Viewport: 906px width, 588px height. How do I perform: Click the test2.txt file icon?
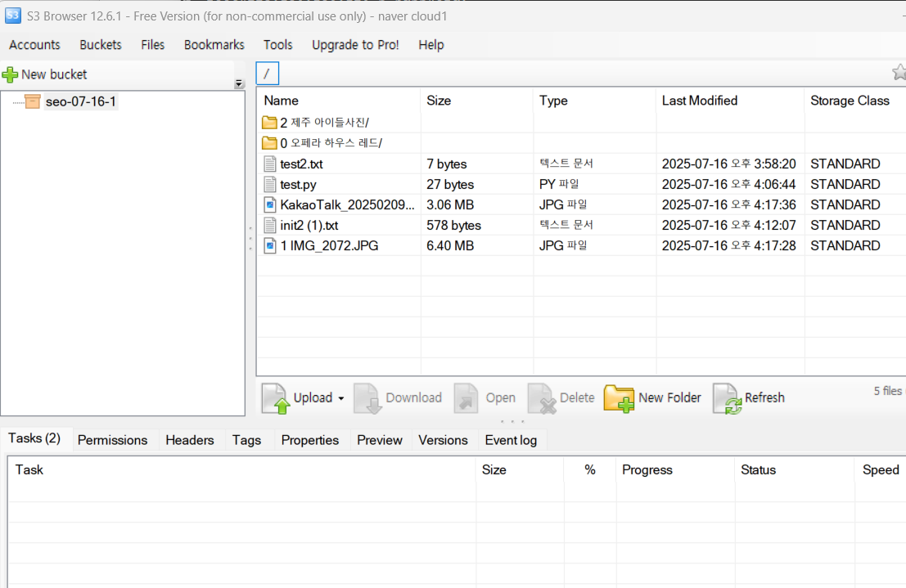pyautogui.click(x=270, y=164)
